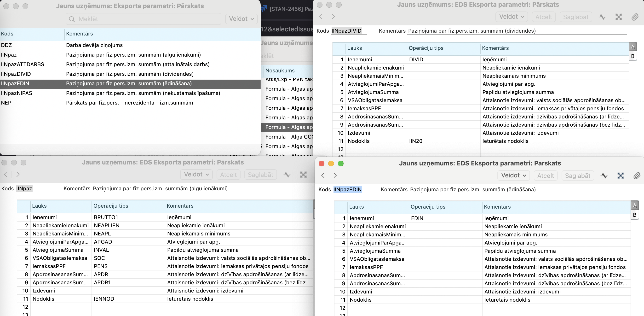Image resolution: width=644 pixels, height=316 pixels.
Task: Open Veidot dropdown in IINpazEDIN window
Action: pos(513,176)
